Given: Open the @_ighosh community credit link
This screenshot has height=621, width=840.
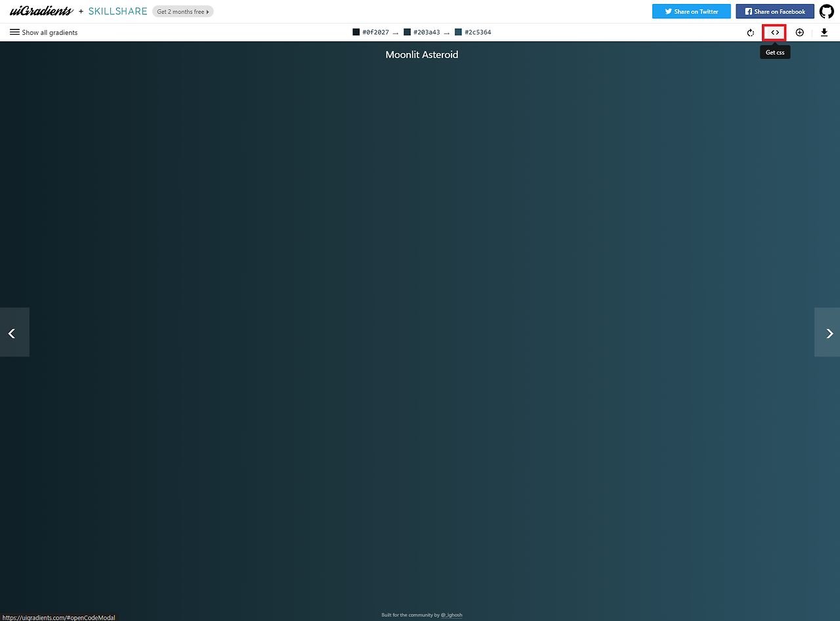Looking at the screenshot, I should click(x=452, y=615).
